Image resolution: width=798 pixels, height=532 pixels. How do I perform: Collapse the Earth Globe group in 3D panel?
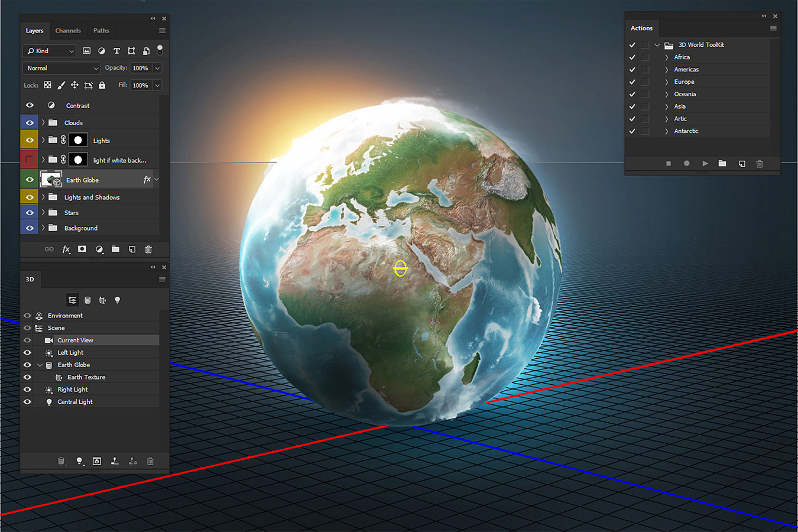40,365
